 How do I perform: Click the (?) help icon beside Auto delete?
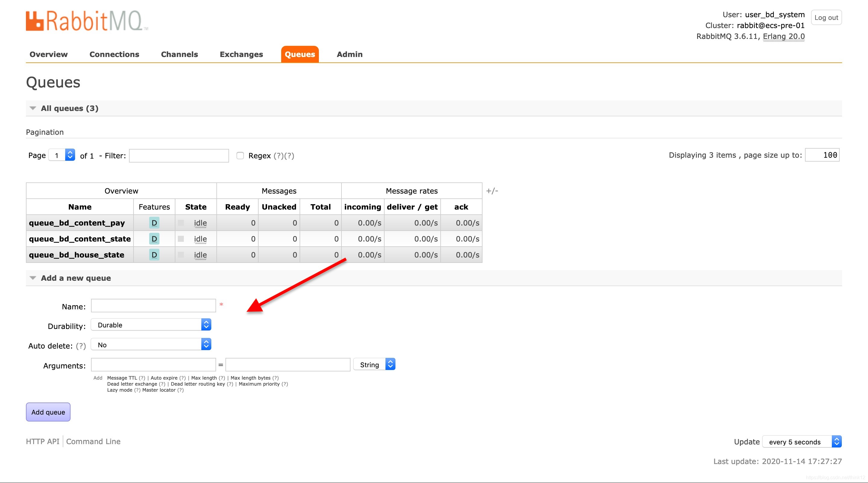click(x=81, y=346)
